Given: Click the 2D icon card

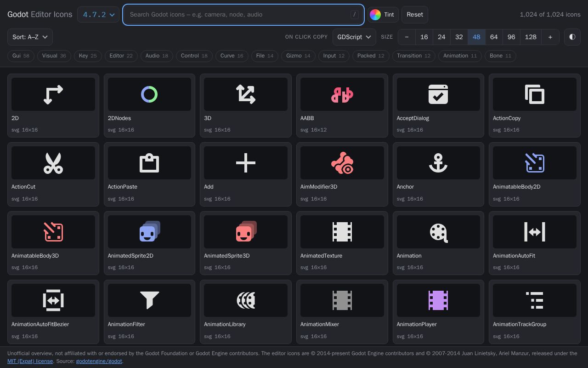Looking at the screenshot, I should click(53, 105).
